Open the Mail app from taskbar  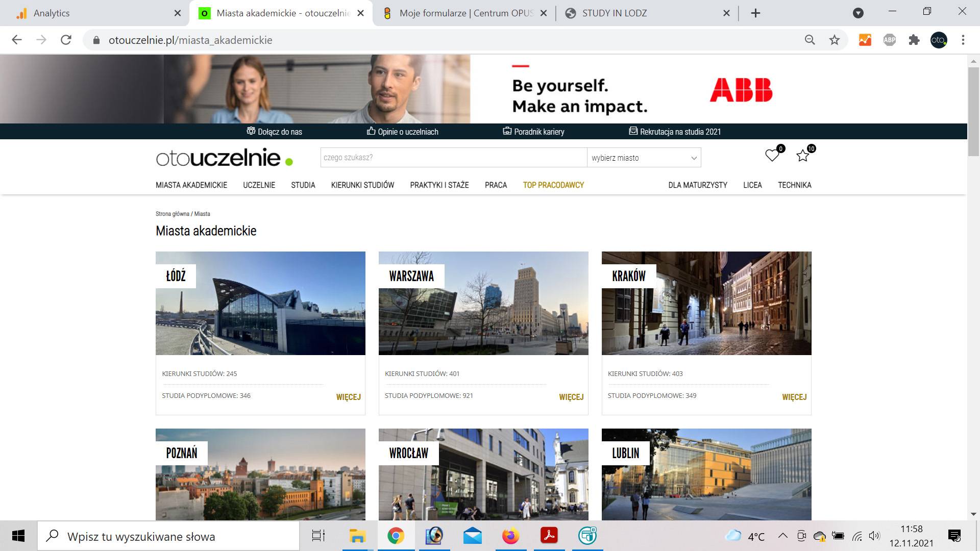473,536
